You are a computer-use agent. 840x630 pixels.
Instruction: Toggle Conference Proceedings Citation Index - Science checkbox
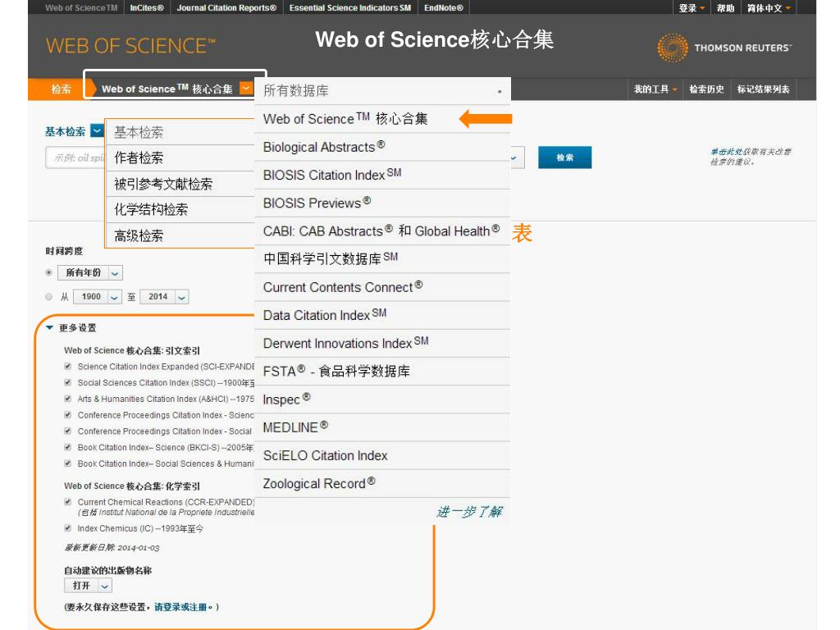(67, 414)
